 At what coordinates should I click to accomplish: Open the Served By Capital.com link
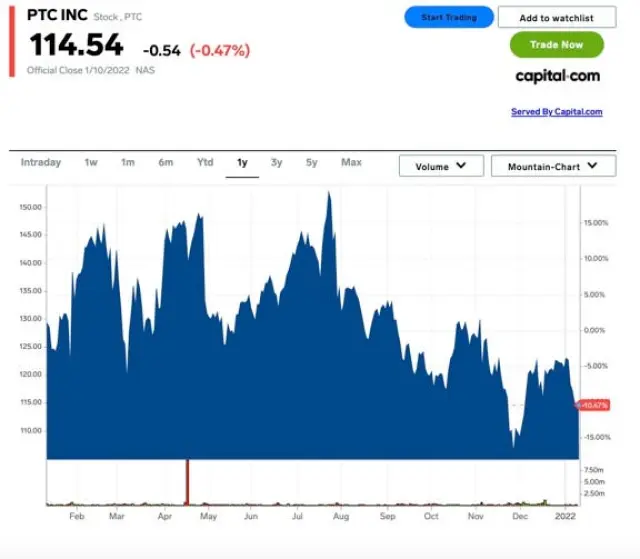click(556, 112)
